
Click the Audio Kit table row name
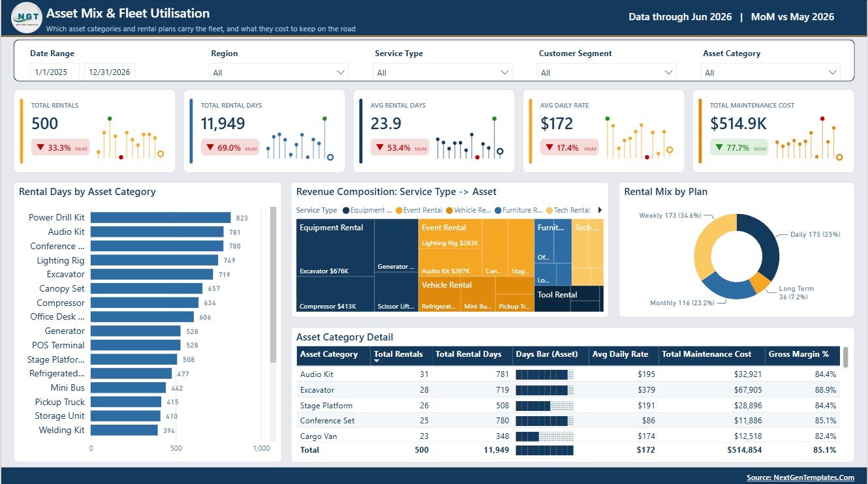(x=317, y=374)
